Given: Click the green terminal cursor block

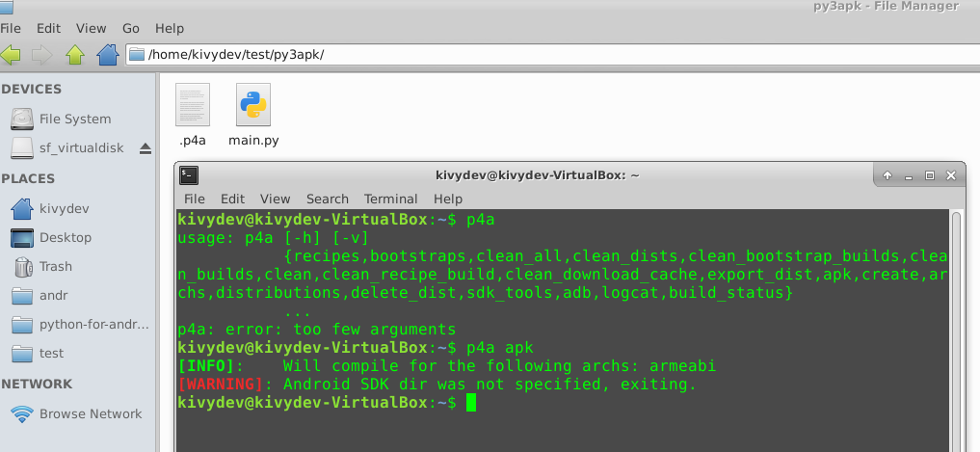Looking at the screenshot, I should coord(471,403).
